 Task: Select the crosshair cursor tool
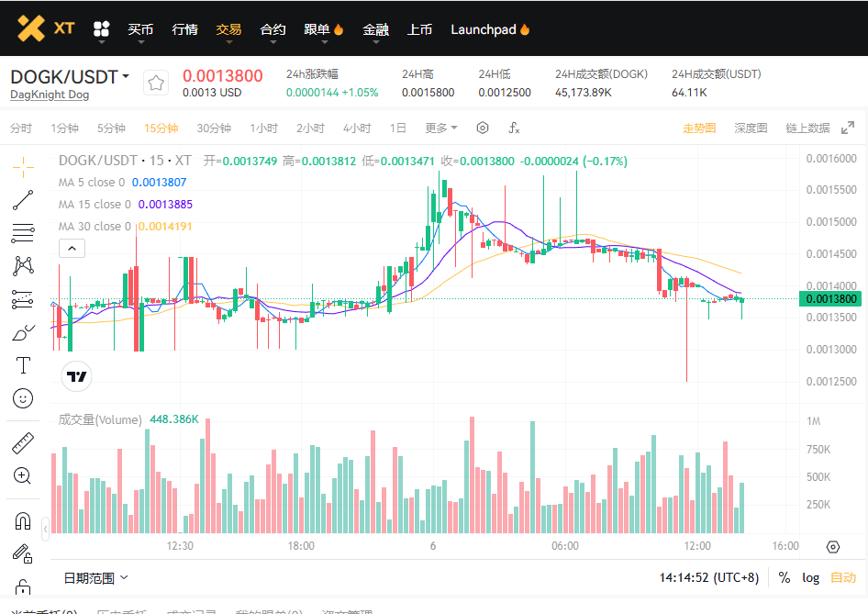(x=24, y=165)
